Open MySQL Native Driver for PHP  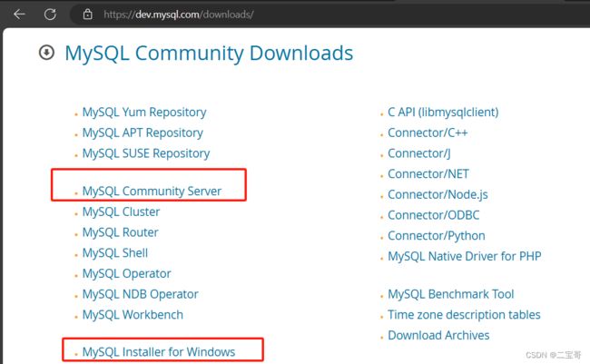[x=465, y=256]
